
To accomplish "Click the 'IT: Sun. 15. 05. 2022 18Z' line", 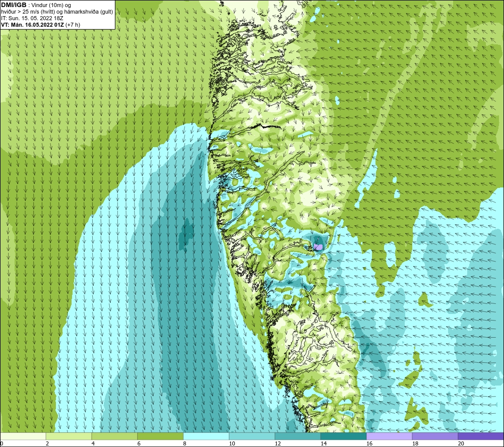I will tap(32, 18).
